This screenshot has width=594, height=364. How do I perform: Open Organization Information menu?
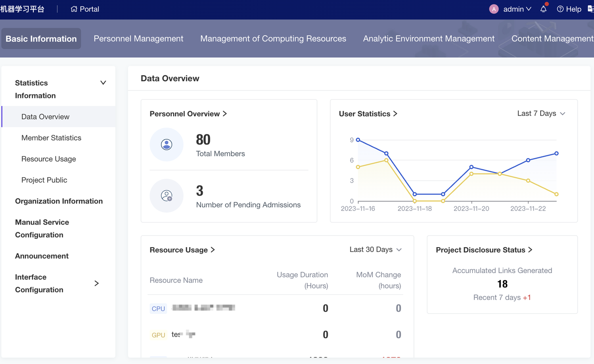click(58, 201)
